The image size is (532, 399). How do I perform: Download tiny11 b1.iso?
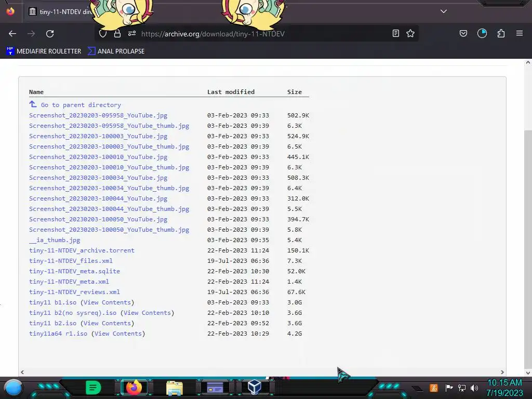[x=52, y=302]
